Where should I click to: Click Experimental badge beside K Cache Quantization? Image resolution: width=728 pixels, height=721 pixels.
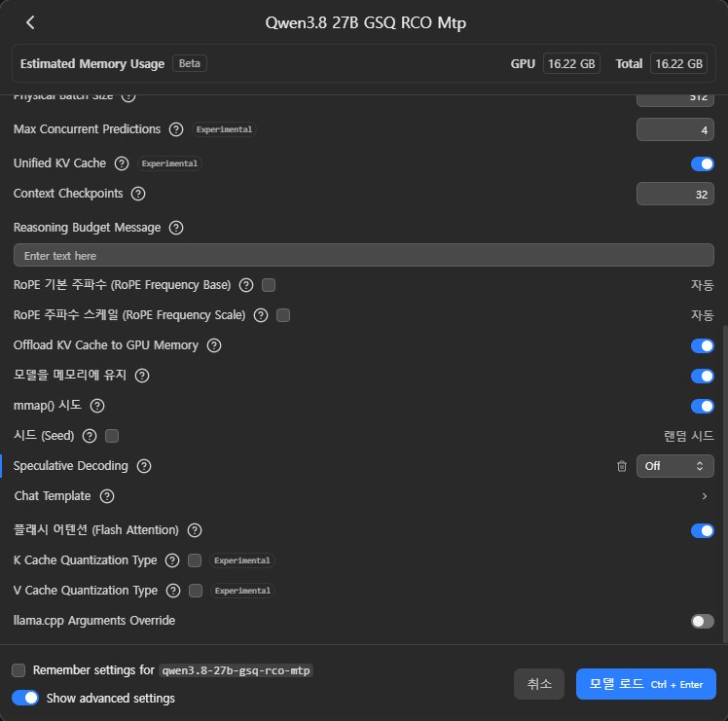[x=242, y=560]
